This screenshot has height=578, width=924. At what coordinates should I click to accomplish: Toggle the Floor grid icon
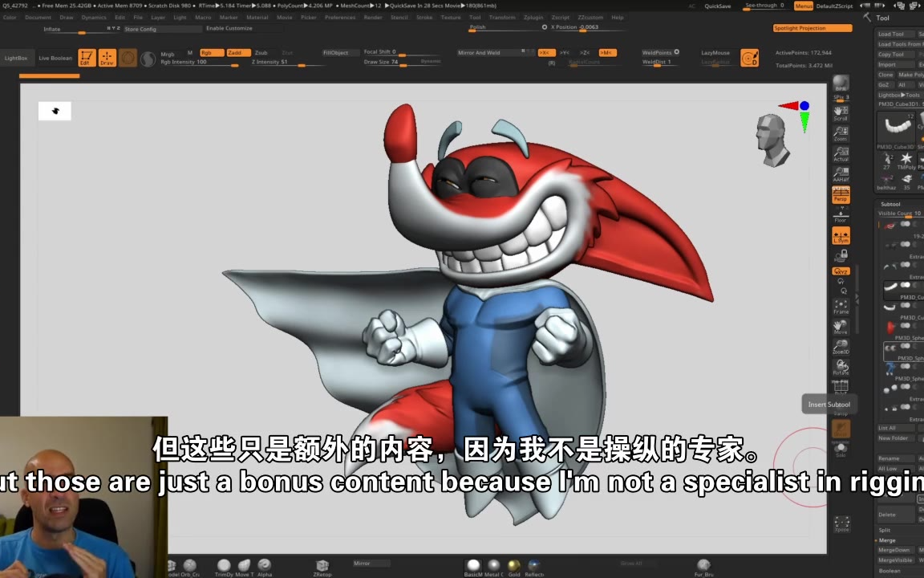point(841,215)
